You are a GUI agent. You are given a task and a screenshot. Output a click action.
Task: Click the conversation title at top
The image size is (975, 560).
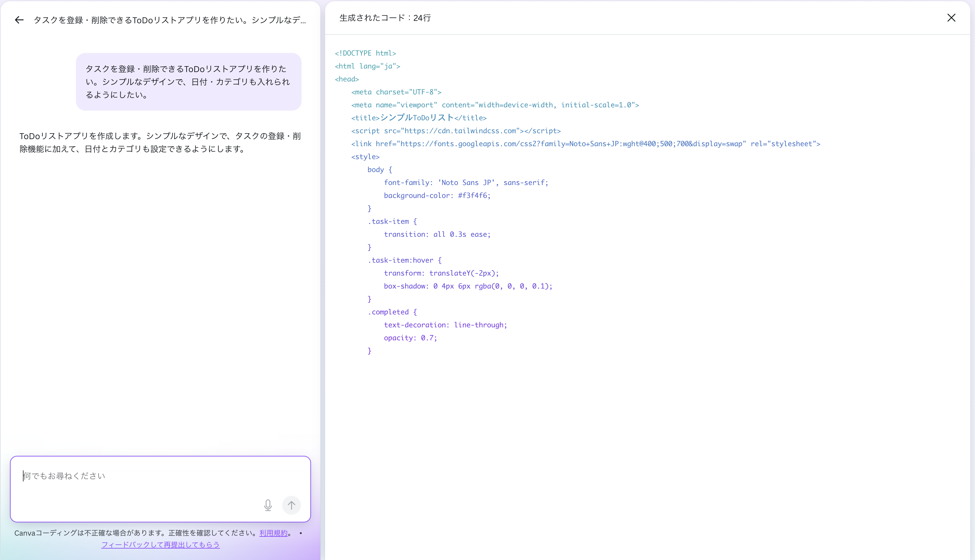click(x=170, y=20)
